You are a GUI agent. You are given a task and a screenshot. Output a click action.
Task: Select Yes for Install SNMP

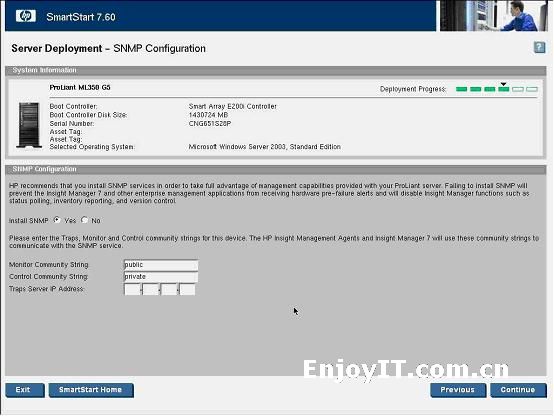point(57,220)
